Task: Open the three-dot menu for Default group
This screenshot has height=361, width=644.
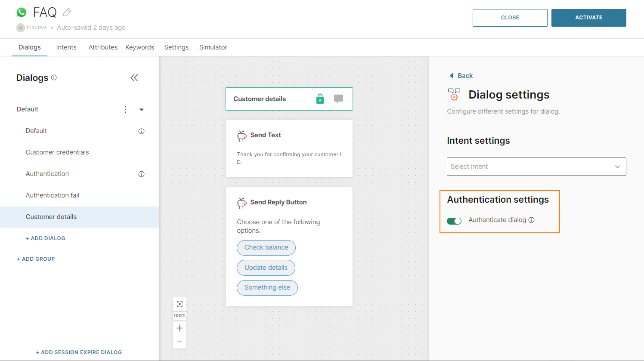Action: (125, 109)
